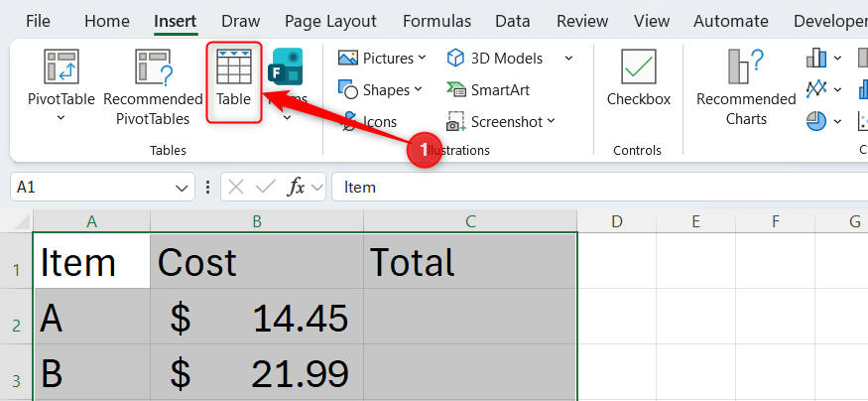The height and width of the screenshot is (401, 868).
Task: Switch to the Formulas tab
Action: [x=436, y=21]
